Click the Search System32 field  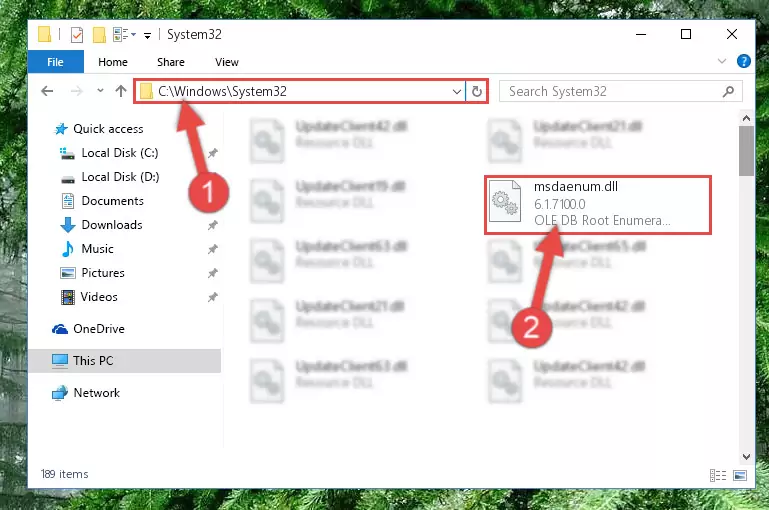620,92
